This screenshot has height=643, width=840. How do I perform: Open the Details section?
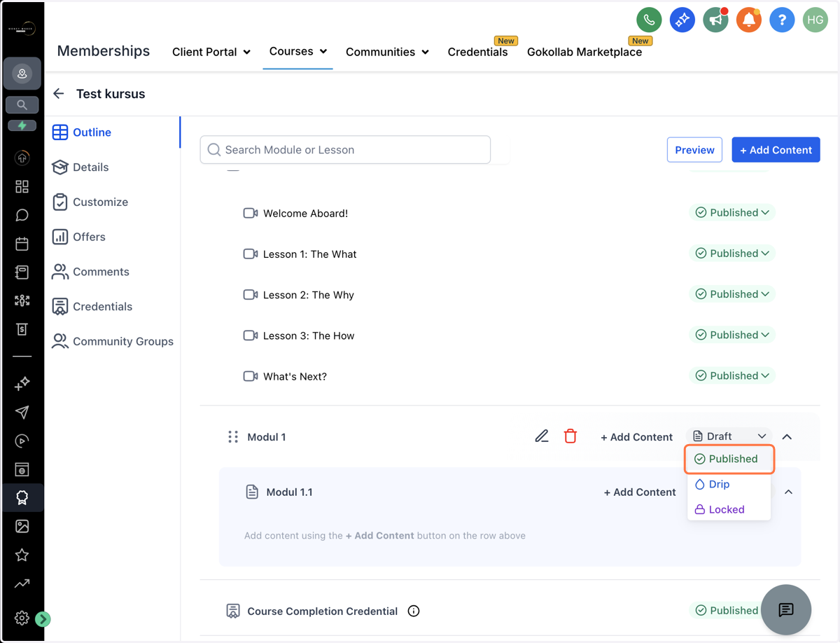[x=80, y=167]
